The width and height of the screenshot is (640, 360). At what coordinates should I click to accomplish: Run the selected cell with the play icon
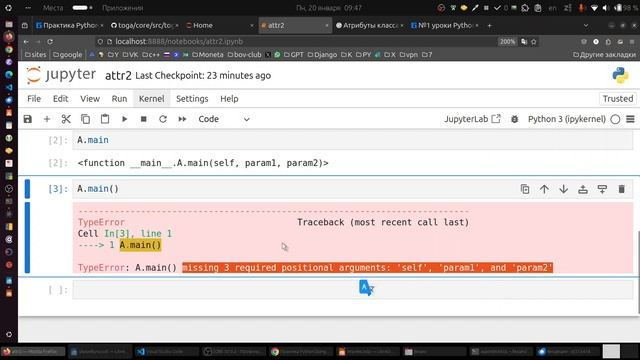pos(124,119)
